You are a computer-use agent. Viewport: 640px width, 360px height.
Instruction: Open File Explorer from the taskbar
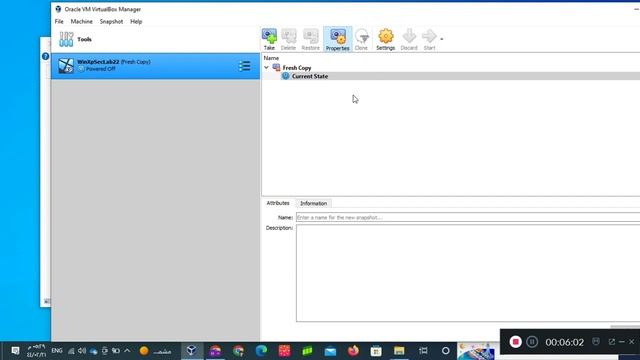click(399, 351)
